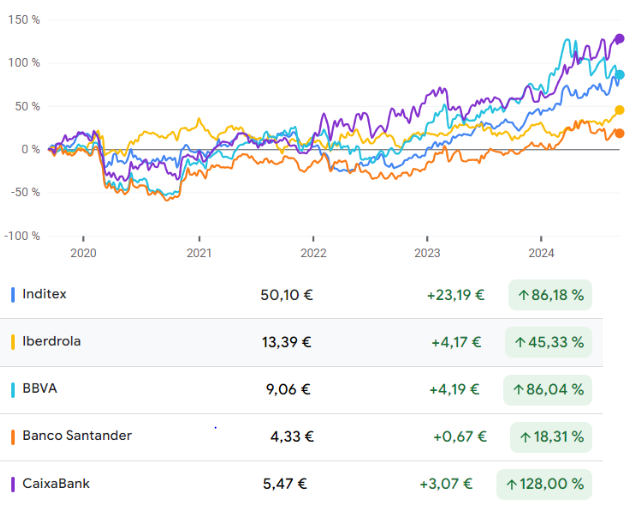This screenshot has width=636, height=509.
Task: Select the BBVA stock entry
Action: [x=39, y=388]
